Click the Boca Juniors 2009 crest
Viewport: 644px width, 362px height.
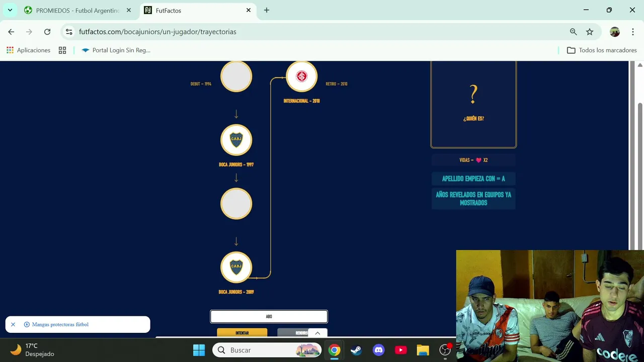coord(236,267)
